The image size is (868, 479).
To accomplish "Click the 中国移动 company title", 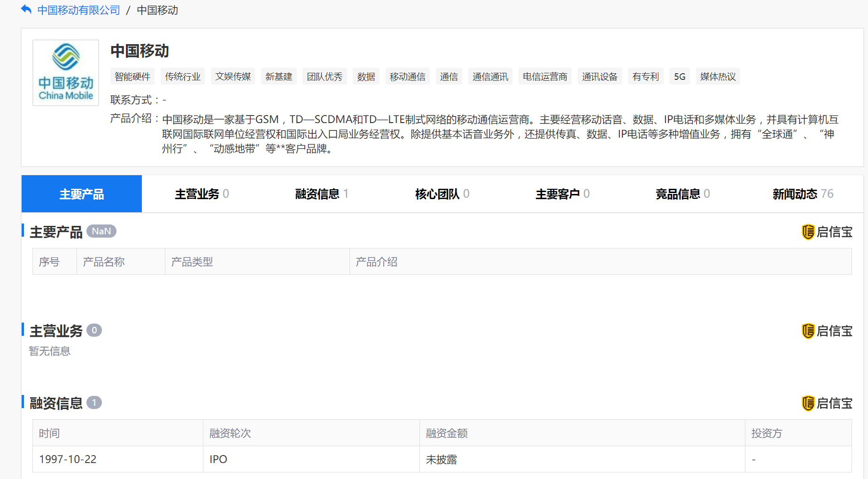I will pos(139,51).
